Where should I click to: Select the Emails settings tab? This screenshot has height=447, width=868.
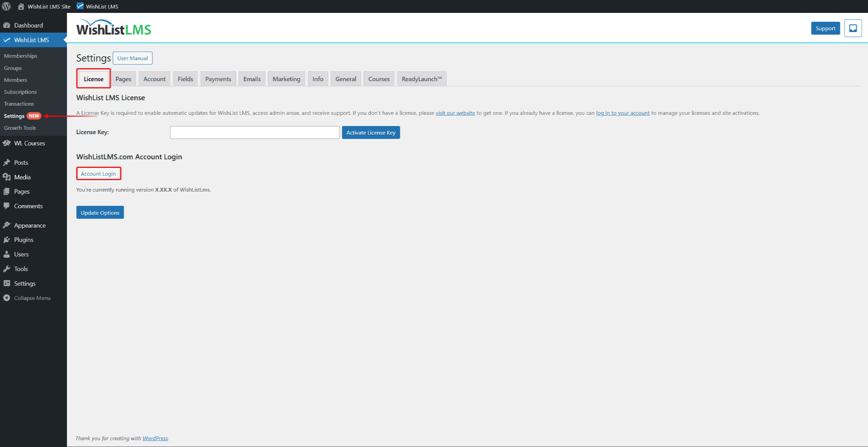tap(252, 78)
